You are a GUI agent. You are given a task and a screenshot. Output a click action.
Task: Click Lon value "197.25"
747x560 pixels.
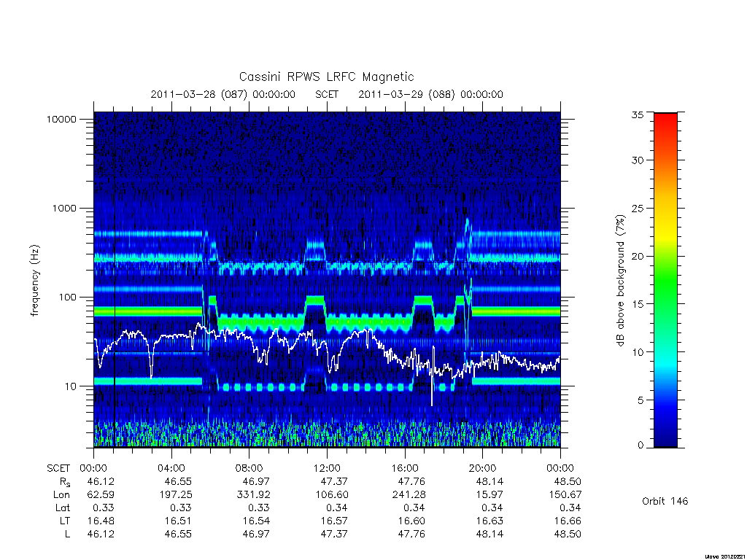pos(176,495)
